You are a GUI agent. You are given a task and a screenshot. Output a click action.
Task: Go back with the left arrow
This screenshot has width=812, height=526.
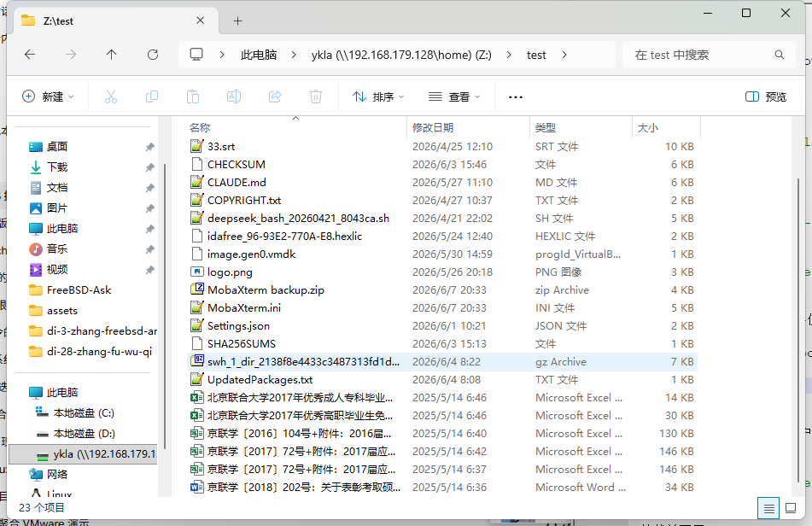(30, 55)
